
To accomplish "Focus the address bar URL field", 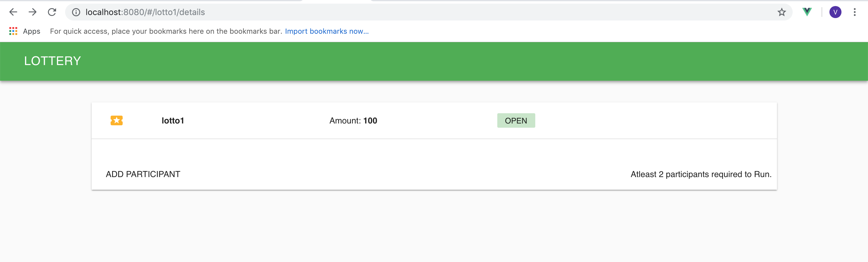I will click(x=404, y=12).
